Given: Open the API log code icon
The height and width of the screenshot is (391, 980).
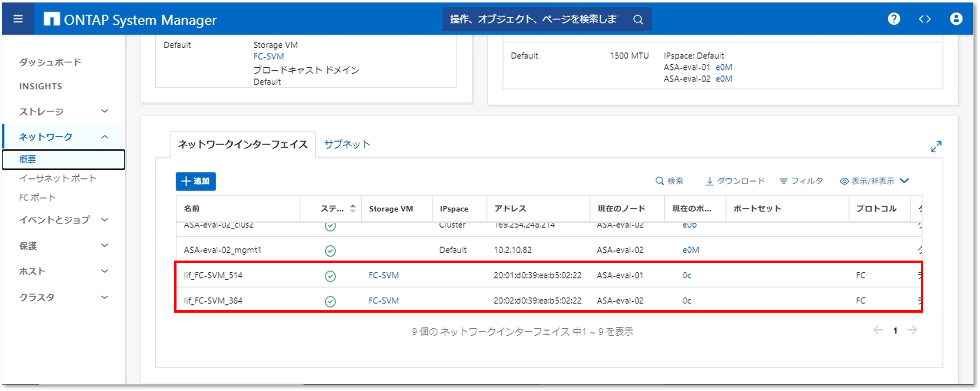Looking at the screenshot, I should point(925,19).
